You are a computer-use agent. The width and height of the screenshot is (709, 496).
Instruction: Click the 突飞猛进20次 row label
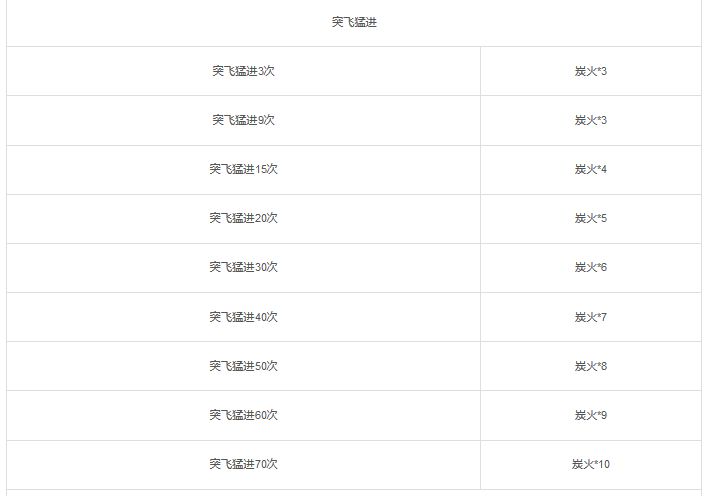(x=243, y=218)
